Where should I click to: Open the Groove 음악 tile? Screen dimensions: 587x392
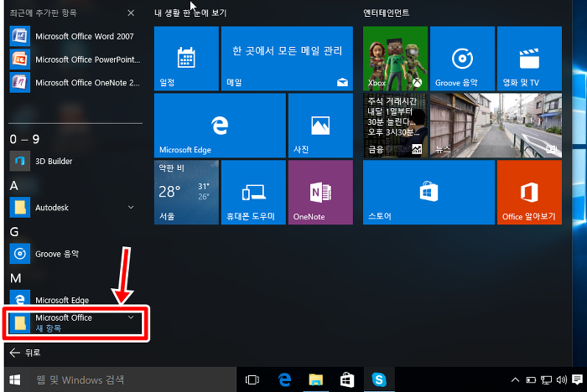pos(462,59)
